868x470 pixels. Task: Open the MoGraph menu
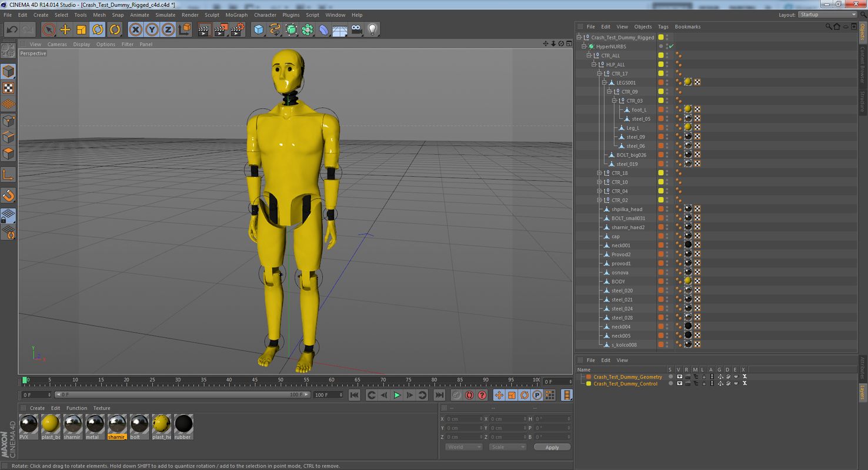236,15
